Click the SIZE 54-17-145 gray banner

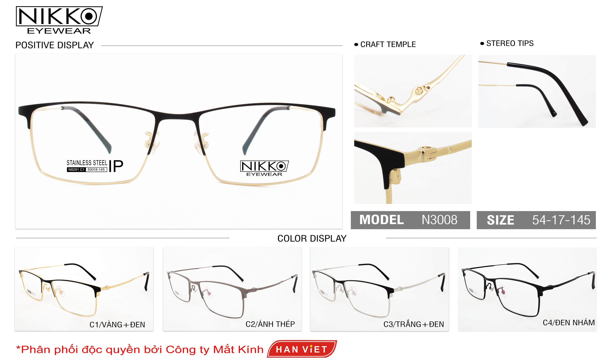point(536,220)
